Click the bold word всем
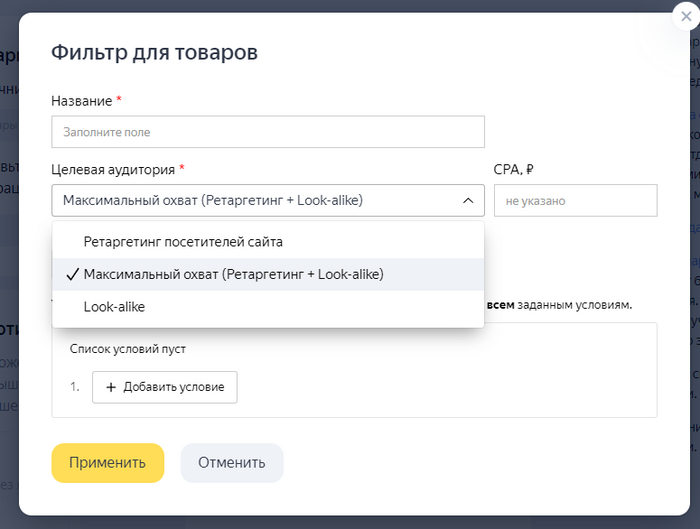Image resolution: width=700 pixels, height=529 pixels. coord(500,304)
